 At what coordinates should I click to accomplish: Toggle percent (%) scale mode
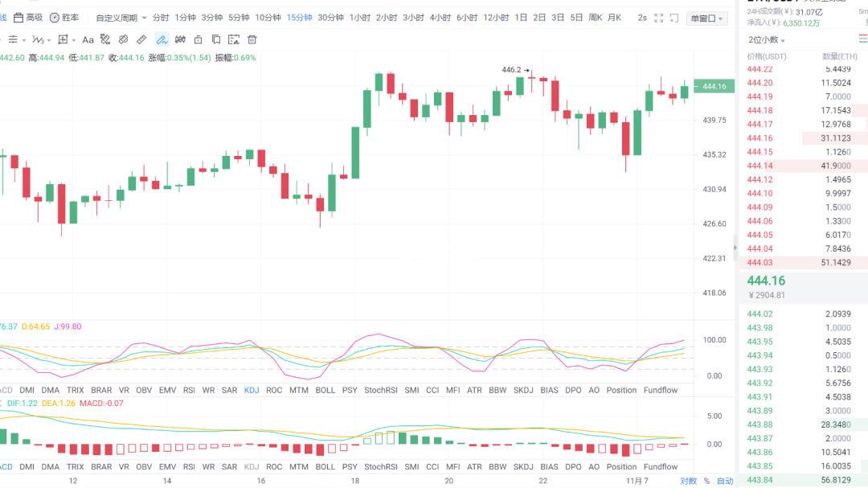[x=706, y=481]
